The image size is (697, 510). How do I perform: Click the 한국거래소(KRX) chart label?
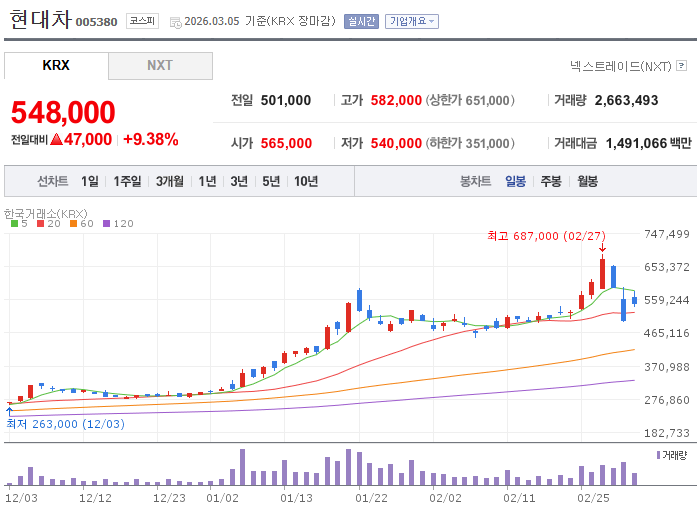(46, 214)
